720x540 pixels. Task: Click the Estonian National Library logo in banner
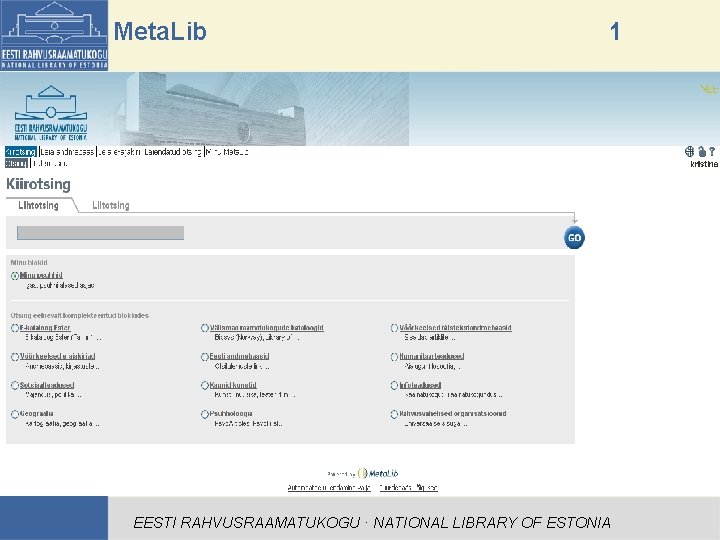(51, 113)
